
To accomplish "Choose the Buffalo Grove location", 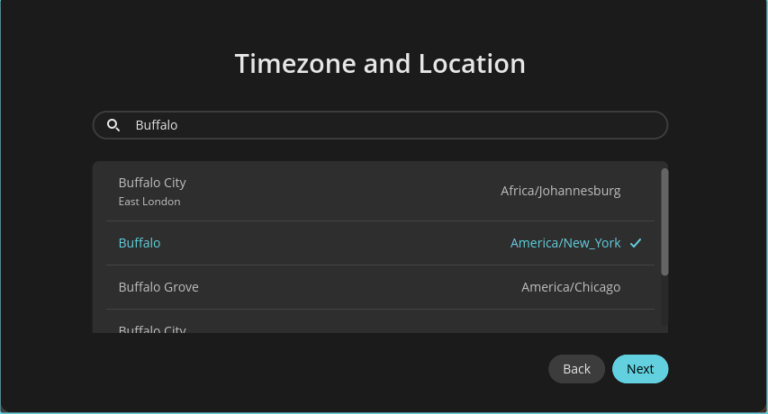I will tap(158, 287).
